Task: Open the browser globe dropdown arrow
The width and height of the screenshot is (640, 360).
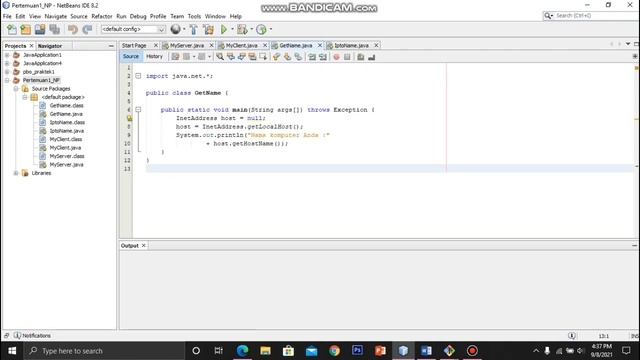Action: click(x=184, y=29)
